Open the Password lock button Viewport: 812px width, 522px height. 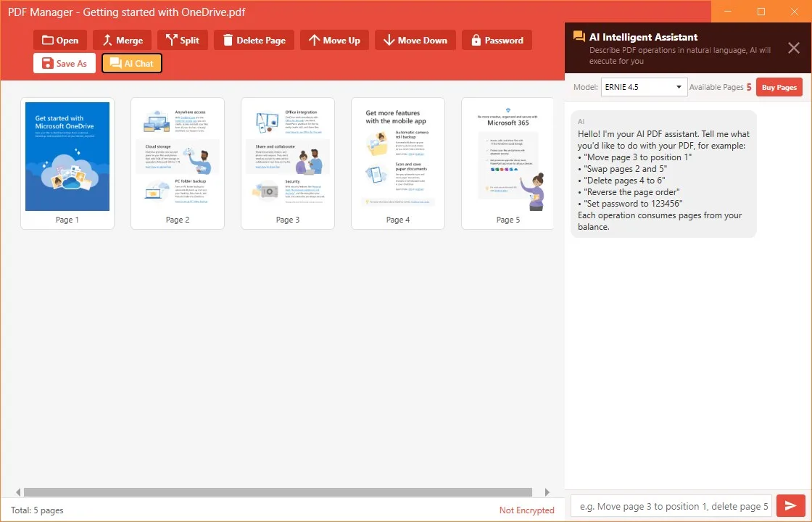click(497, 41)
